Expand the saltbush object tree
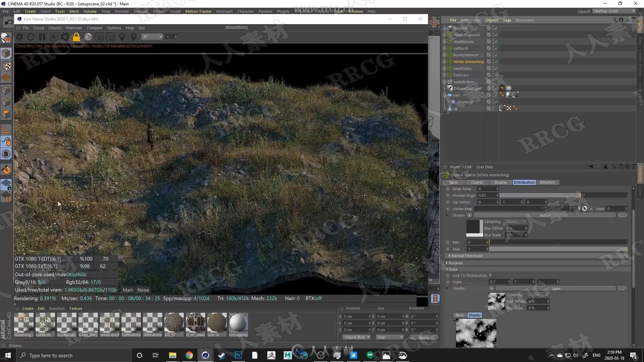644x362 pixels. click(444, 48)
